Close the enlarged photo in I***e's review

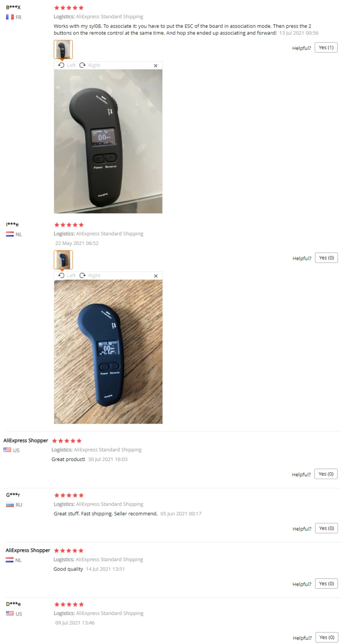(x=156, y=276)
